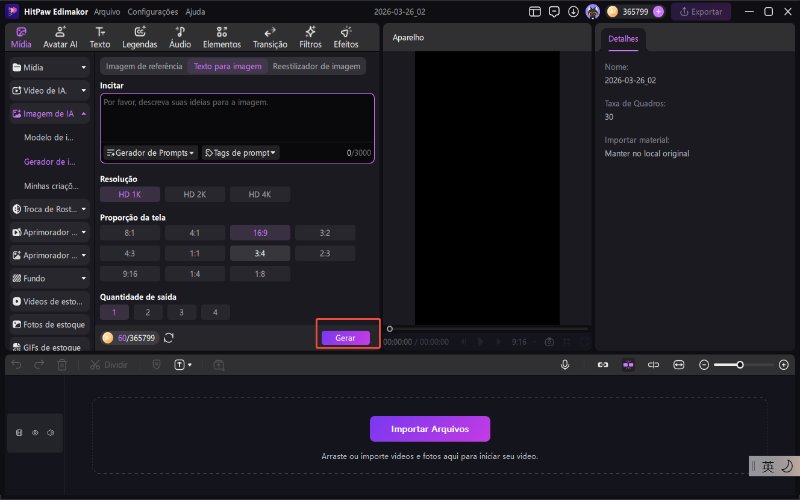Open the Tags de prompt dropdown

(x=240, y=153)
